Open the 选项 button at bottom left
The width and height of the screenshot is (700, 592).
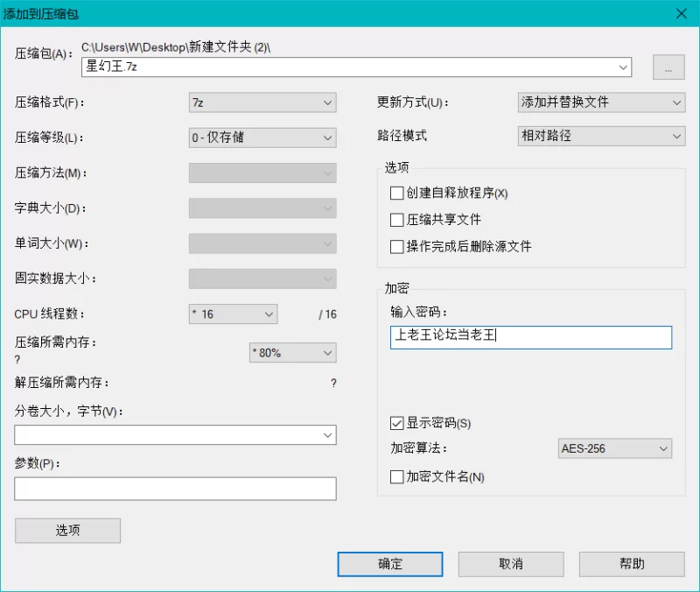[x=67, y=531]
